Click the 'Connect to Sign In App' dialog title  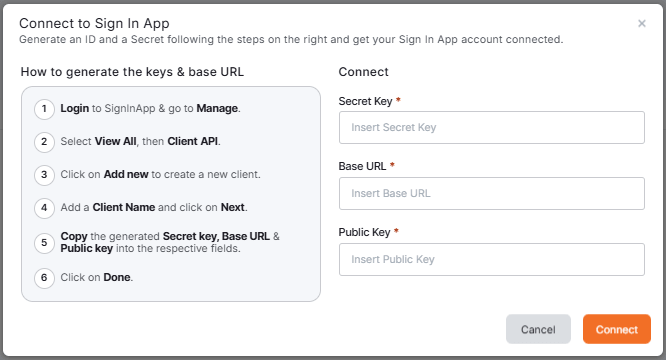pyautogui.click(x=94, y=23)
